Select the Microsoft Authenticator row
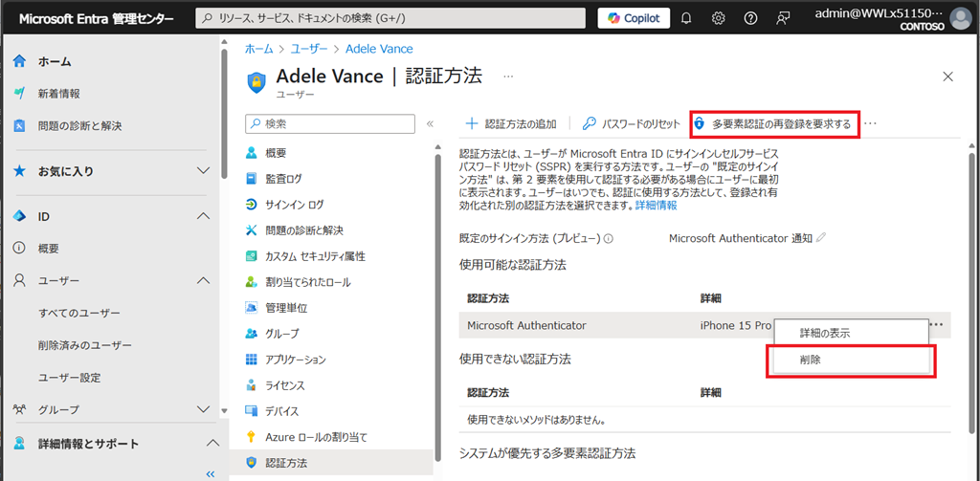The width and height of the screenshot is (980, 481). pos(705,325)
